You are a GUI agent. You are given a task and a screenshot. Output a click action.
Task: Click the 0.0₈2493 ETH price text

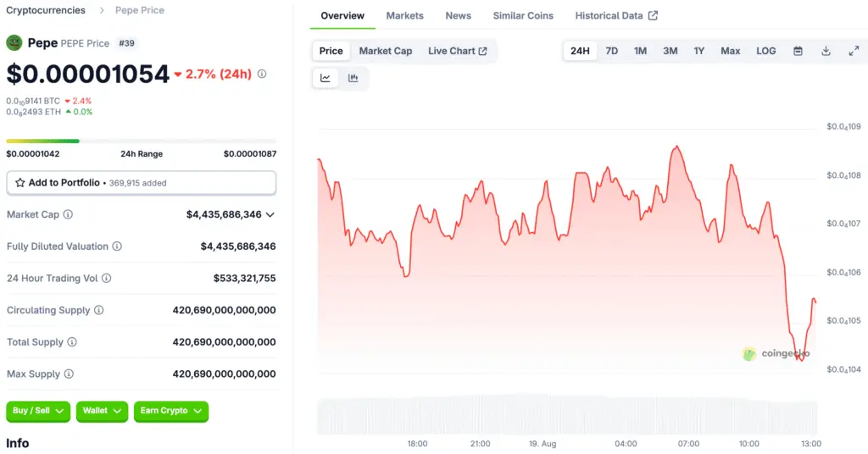tap(33, 112)
